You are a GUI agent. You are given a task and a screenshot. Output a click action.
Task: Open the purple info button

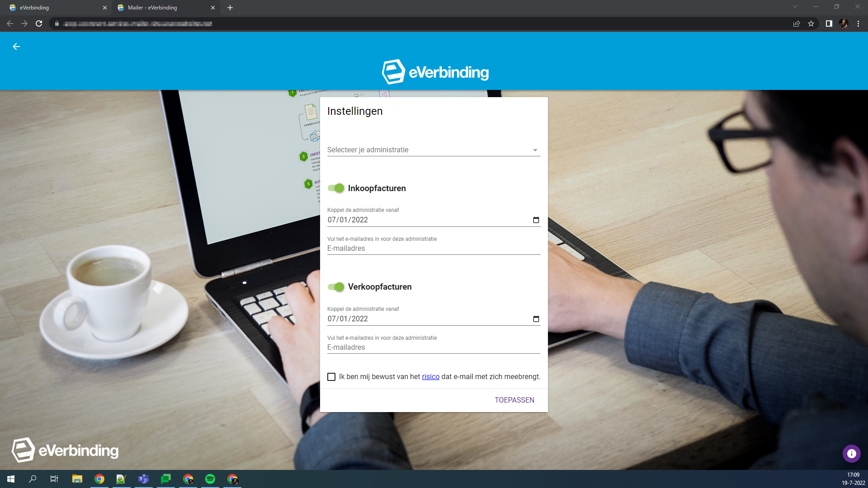(x=851, y=454)
